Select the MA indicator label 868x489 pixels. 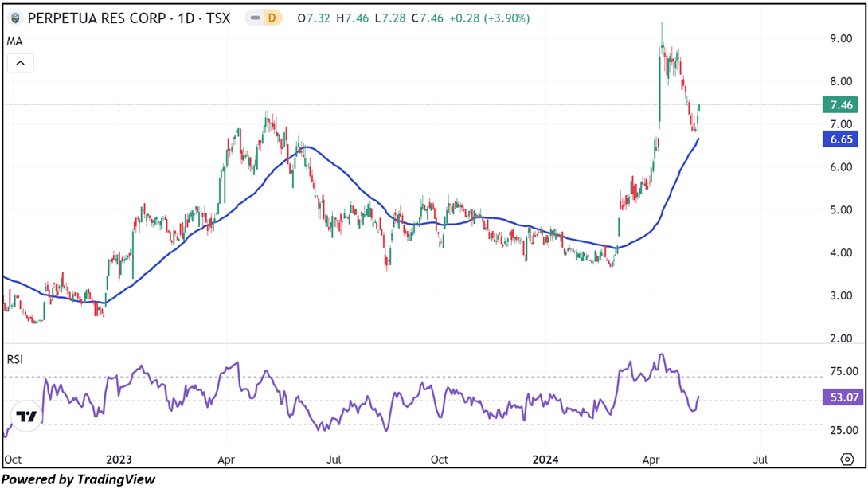tap(14, 41)
